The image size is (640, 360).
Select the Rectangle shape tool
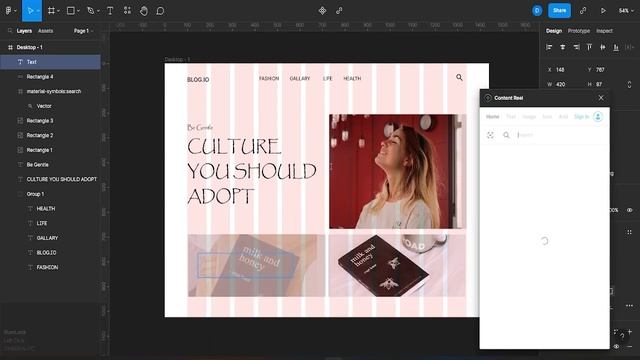[x=71, y=11]
